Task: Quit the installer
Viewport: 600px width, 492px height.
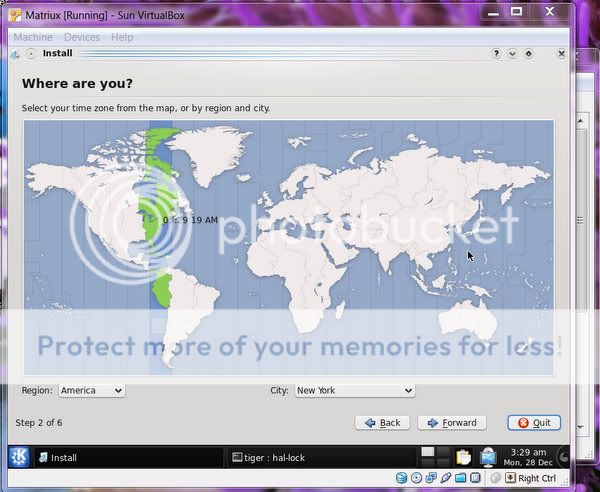Action: click(x=534, y=423)
